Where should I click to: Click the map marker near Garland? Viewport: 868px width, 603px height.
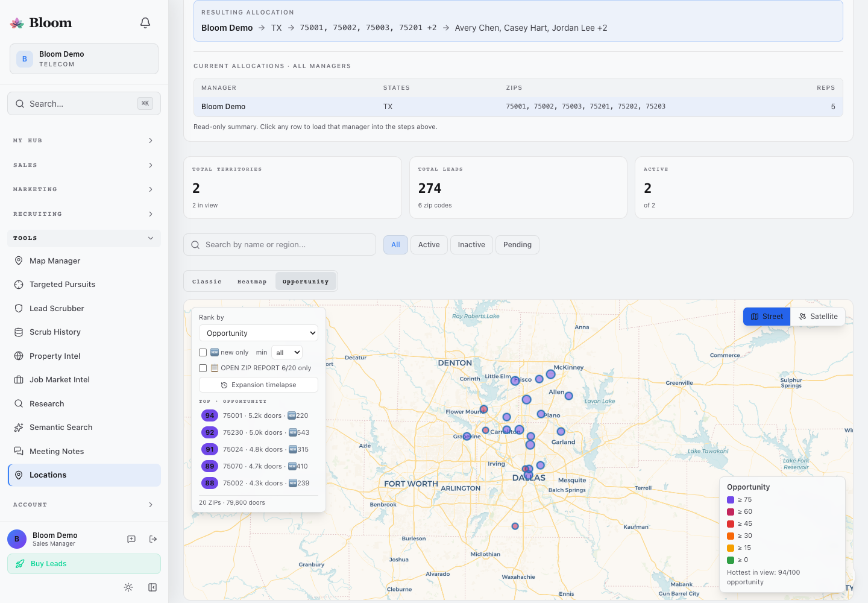click(561, 432)
